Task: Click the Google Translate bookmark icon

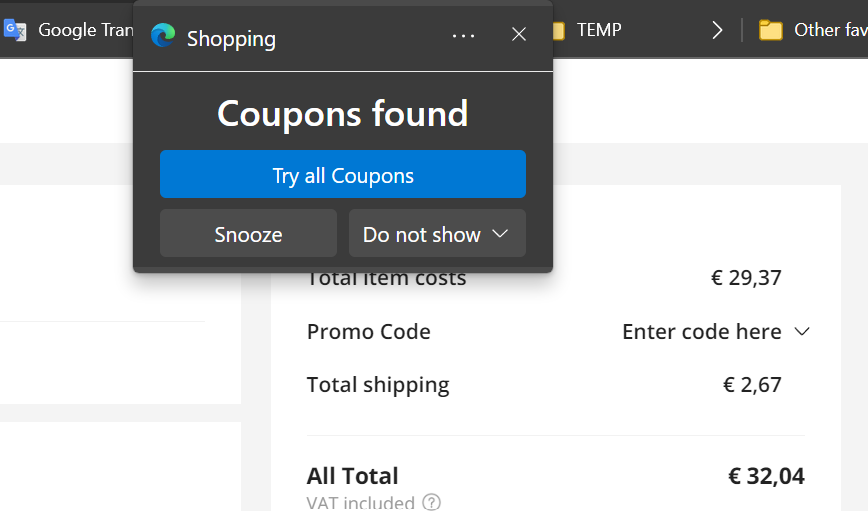Action: coord(15,30)
